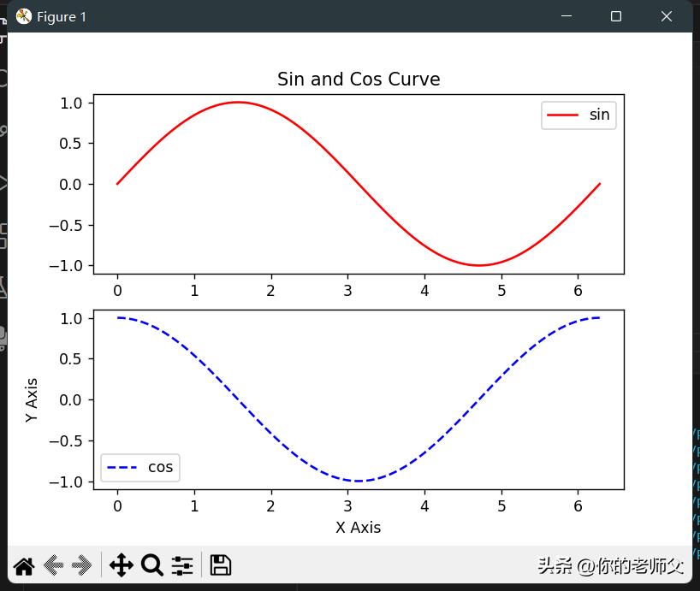Save the figure using the disk icon
700x591 pixels.
220,564
